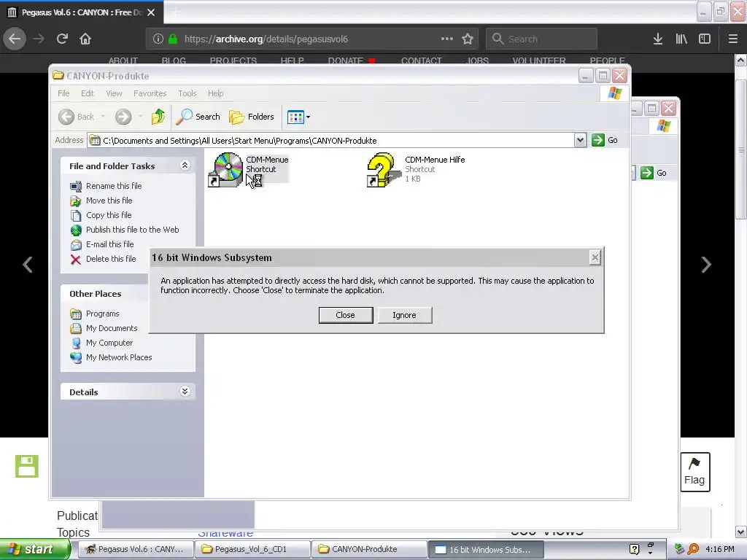This screenshot has width=747, height=560.
Task: Click the Windows start button
Action: pyautogui.click(x=34, y=550)
